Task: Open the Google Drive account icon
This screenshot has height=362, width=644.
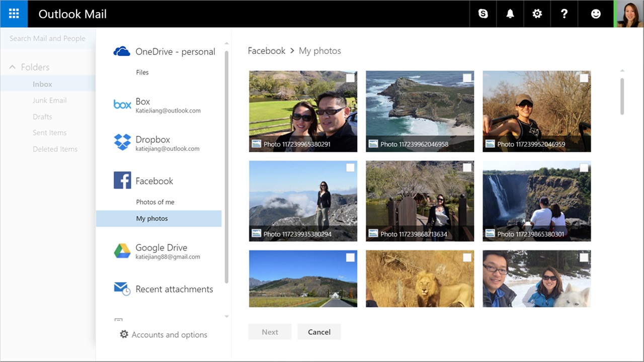Action: point(122,250)
